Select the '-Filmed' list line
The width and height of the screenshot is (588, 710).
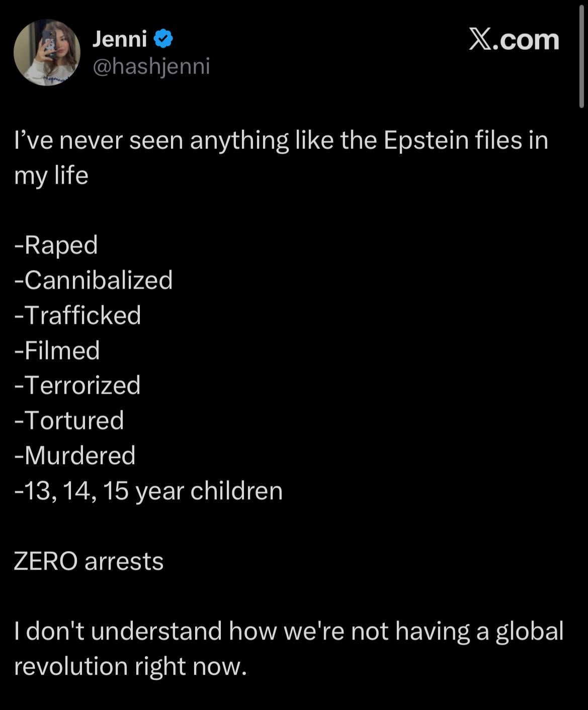tap(57, 350)
